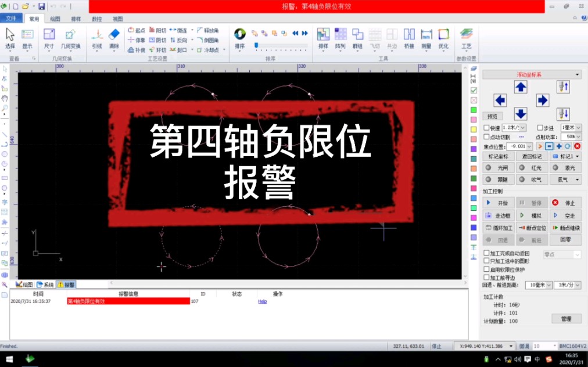Open the 浮动坐标系 coordinate system dropdown
The width and height of the screenshot is (588, 367).
click(530, 74)
